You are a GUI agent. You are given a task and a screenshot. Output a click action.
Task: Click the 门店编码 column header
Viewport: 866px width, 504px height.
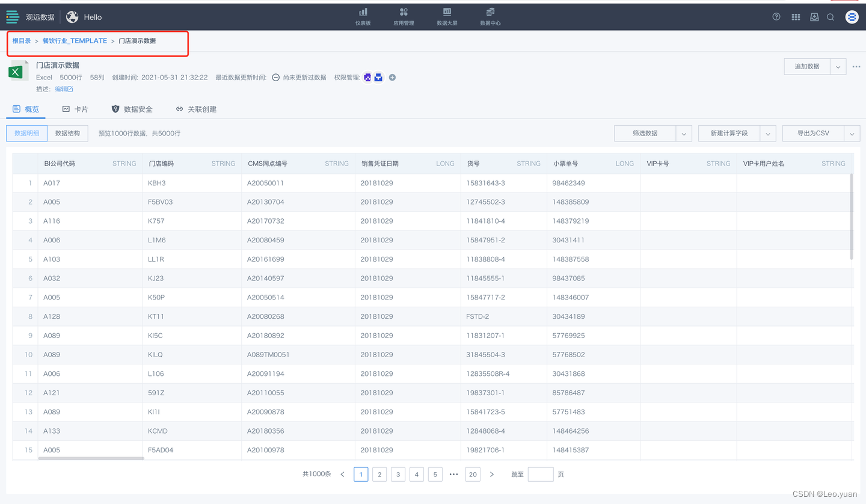(192, 164)
